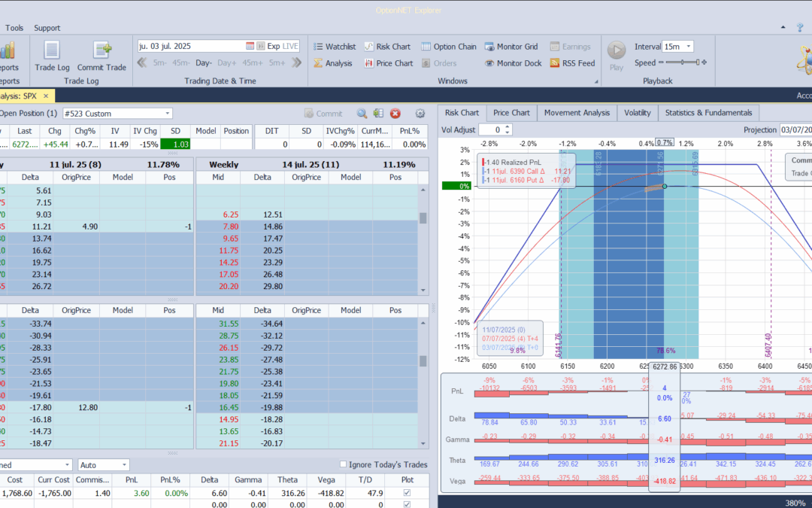Close the Analysis: SPX tab

[46, 96]
